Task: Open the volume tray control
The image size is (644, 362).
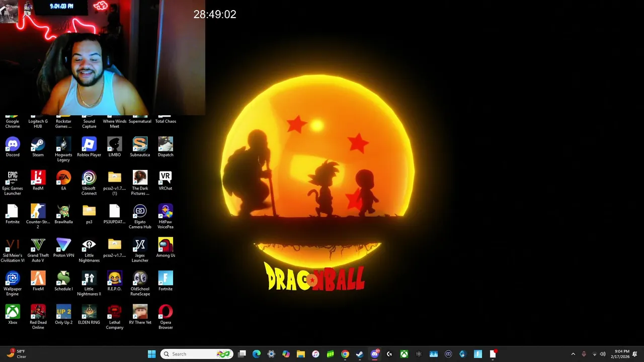Action: 603,354
